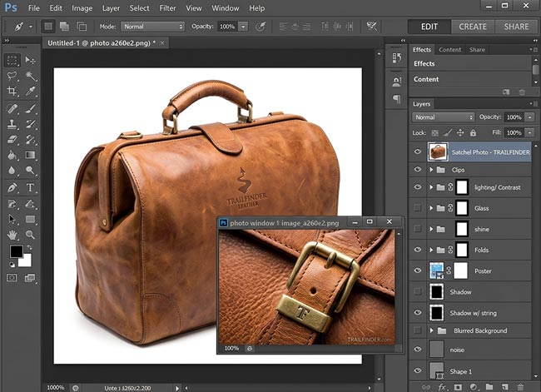Select the Healing Brush tool
Viewport: 541px width, 392px height.
click(x=12, y=109)
